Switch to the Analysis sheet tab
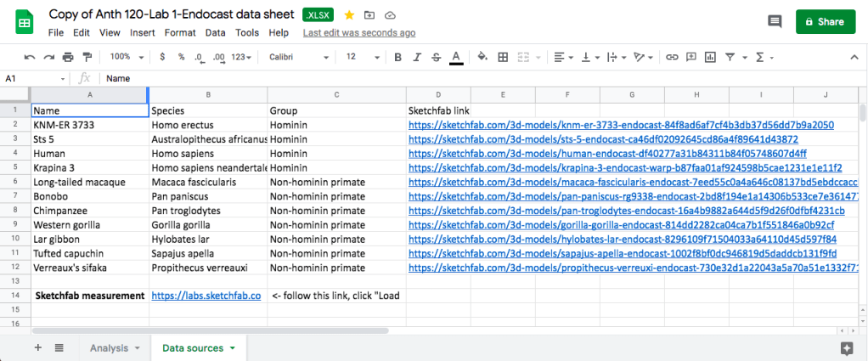 tap(114, 348)
